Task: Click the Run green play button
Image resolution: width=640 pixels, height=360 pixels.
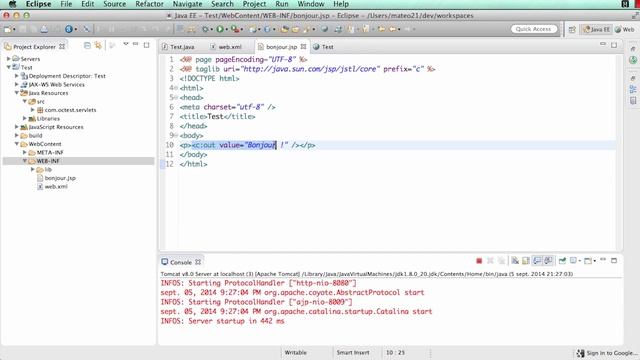Action: coord(220,29)
